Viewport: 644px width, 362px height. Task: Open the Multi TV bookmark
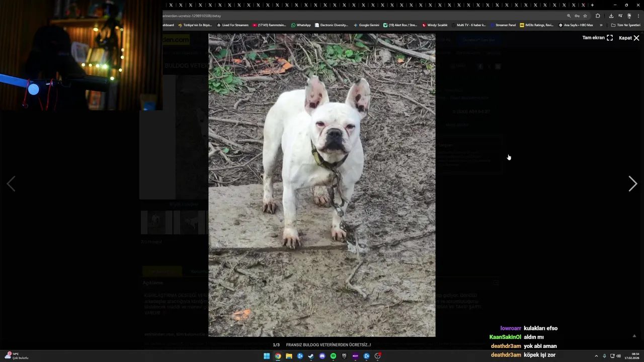tap(468, 25)
